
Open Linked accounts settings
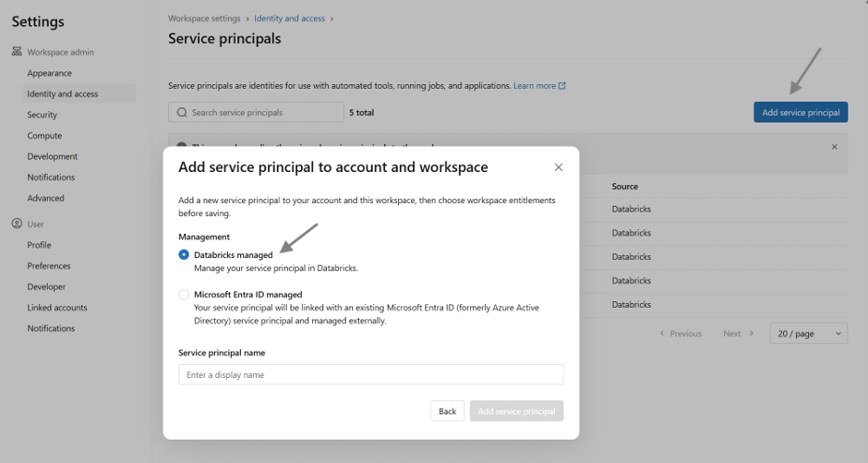(57, 308)
